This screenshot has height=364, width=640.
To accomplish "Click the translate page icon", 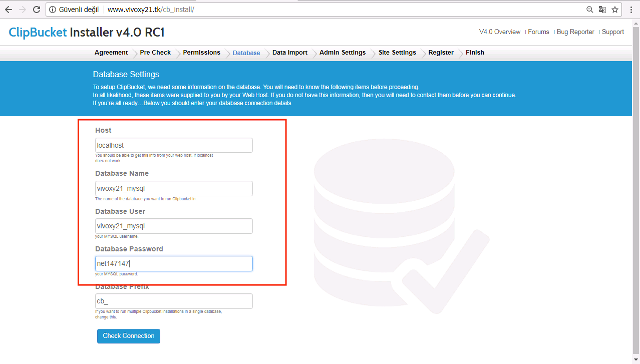I will click(x=602, y=10).
